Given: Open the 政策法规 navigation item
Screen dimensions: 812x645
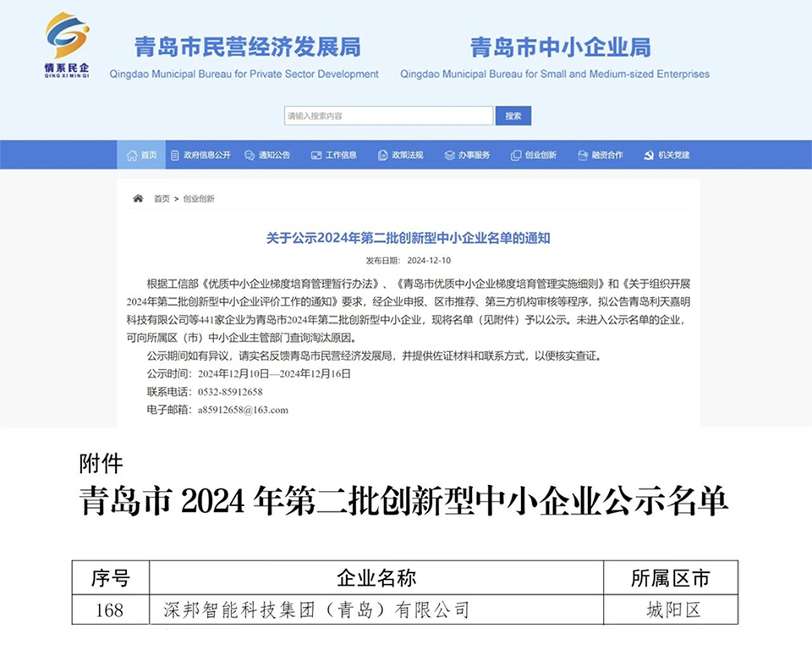Looking at the screenshot, I should click(407, 155).
